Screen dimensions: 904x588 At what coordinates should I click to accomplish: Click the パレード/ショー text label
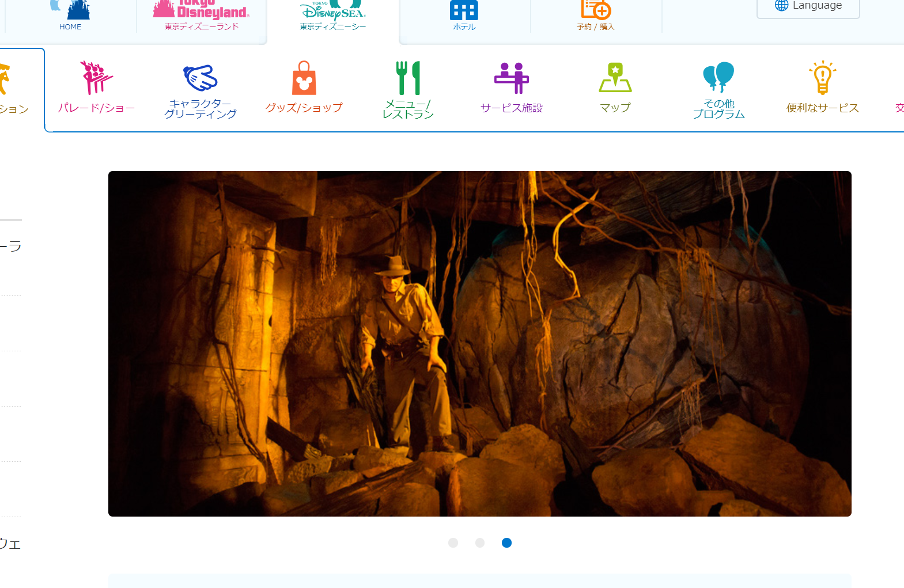(96, 108)
